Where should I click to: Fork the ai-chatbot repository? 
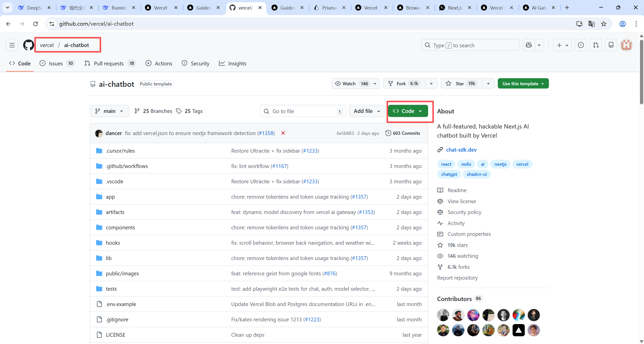(404, 83)
